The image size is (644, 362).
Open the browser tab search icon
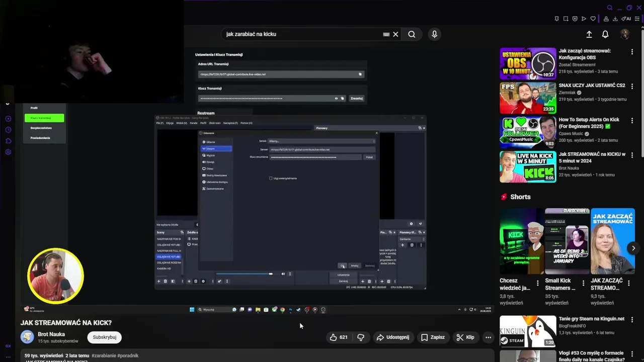coord(610,8)
